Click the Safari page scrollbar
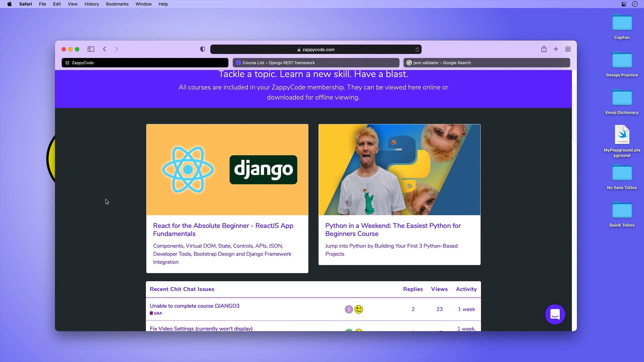 [x=574, y=113]
